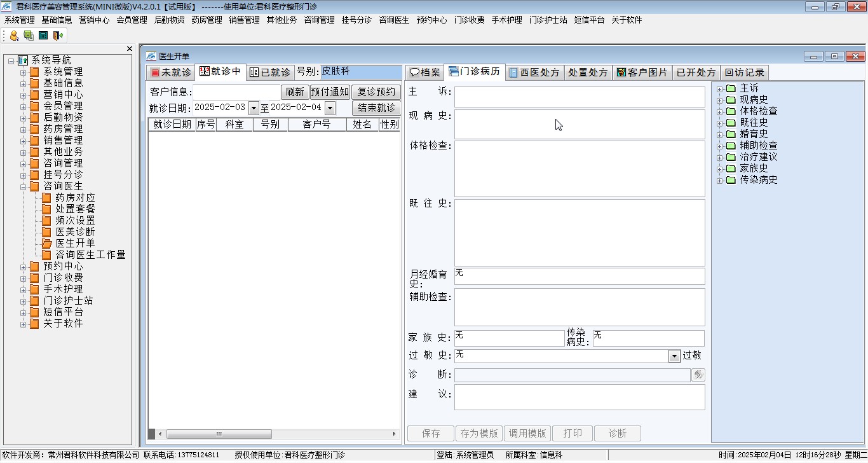The width and height of the screenshot is (868, 463).
Task: Click the diagnosis lookup icon beside 诊断 field
Action: pos(698,375)
